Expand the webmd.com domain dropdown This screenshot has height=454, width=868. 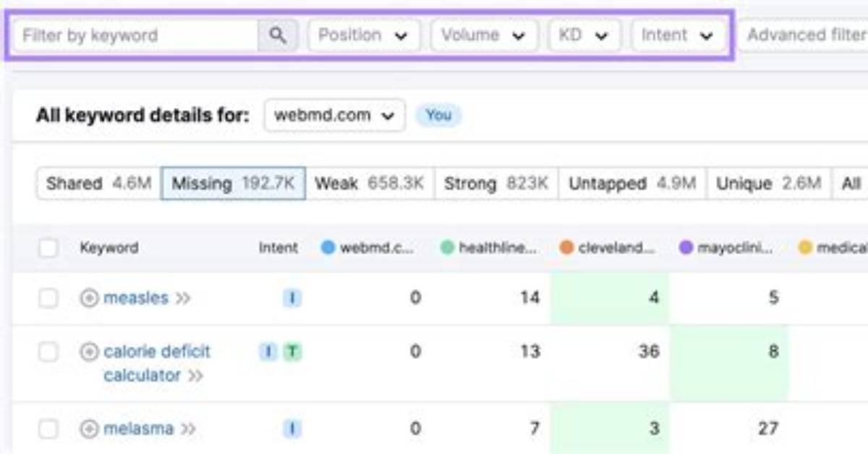pos(334,116)
